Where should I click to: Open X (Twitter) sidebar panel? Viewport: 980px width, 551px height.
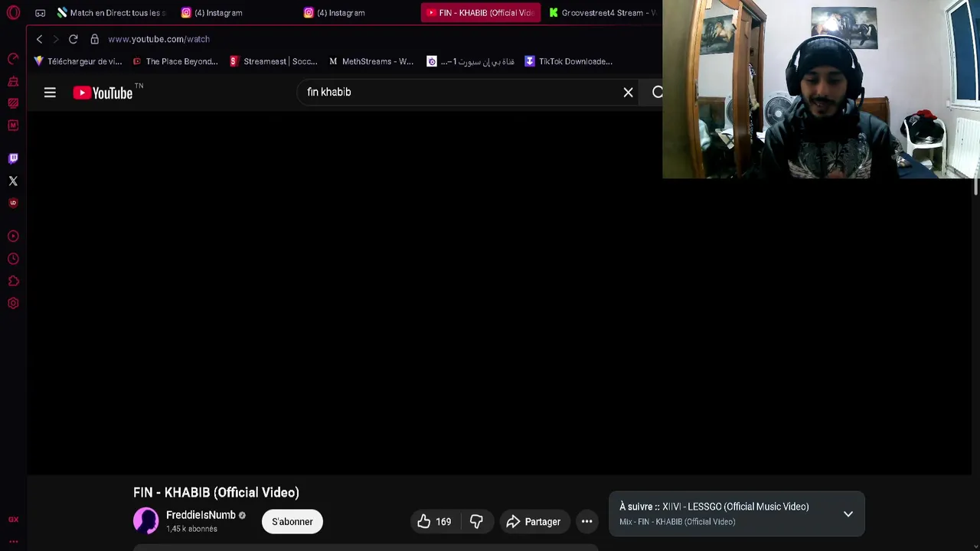[x=13, y=181]
